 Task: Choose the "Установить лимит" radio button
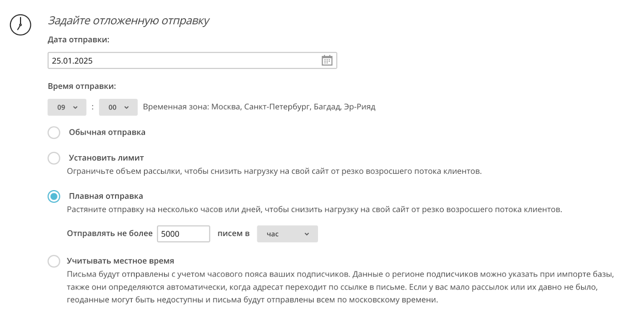coord(54,158)
